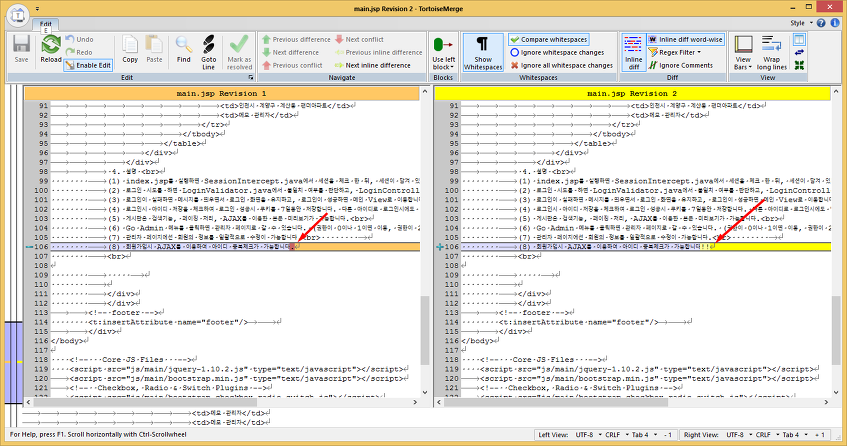This screenshot has width=847, height=446.
Task: Click the blue help question mark icon
Action: (x=821, y=23)
